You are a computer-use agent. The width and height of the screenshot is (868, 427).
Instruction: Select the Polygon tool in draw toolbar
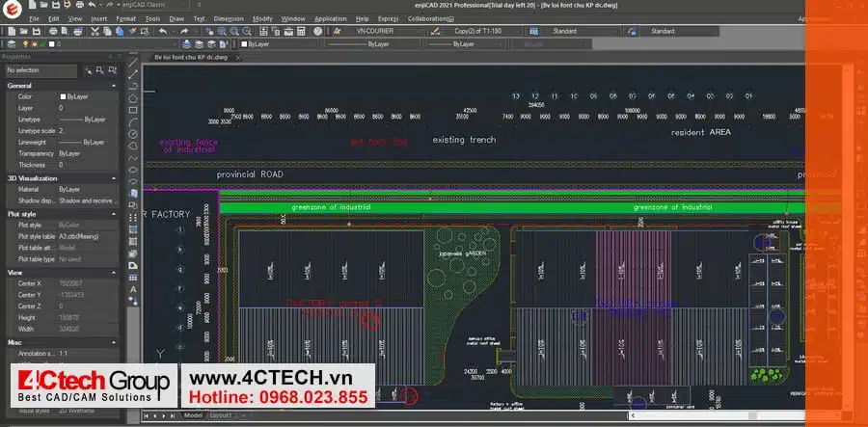(133, 98)
